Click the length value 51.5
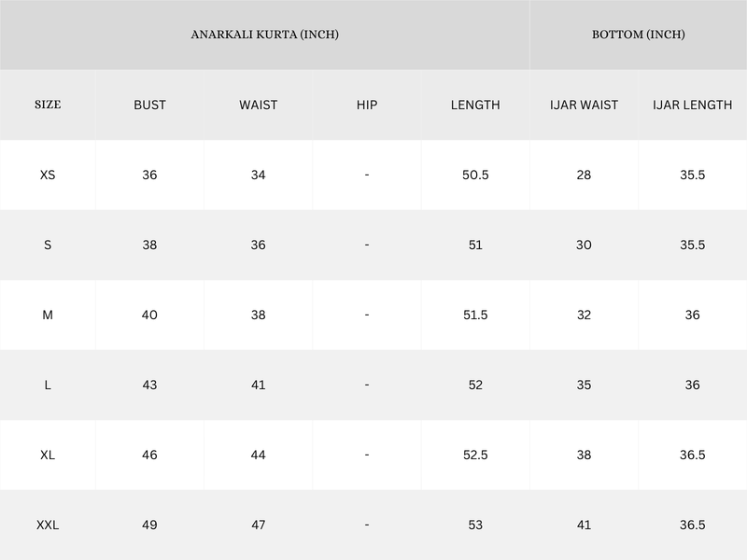Viewport: 747px width, 560px height. [x=475, y=315]
